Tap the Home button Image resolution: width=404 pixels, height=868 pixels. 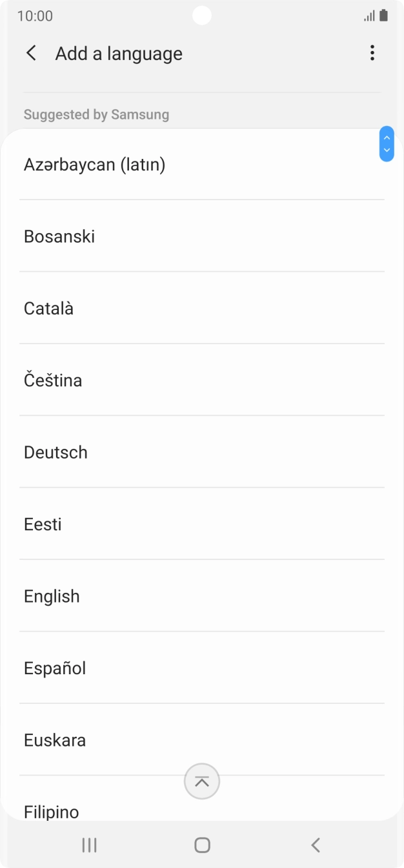(x=202, y=844)
